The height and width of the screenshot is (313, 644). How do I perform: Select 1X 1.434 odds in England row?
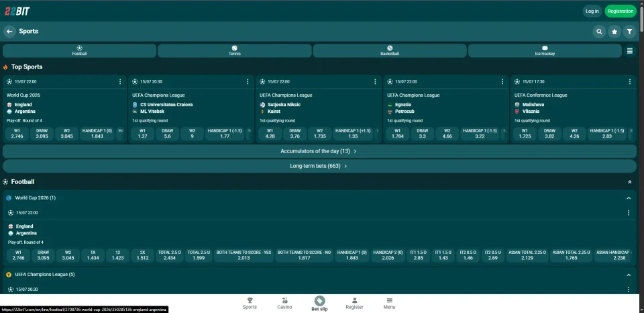[x=93, y=255]
